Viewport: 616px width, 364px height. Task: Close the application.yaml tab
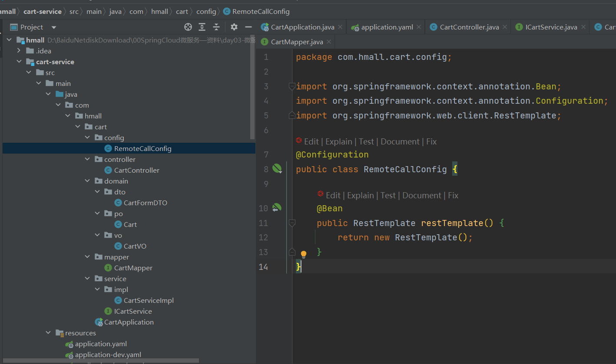419,27
